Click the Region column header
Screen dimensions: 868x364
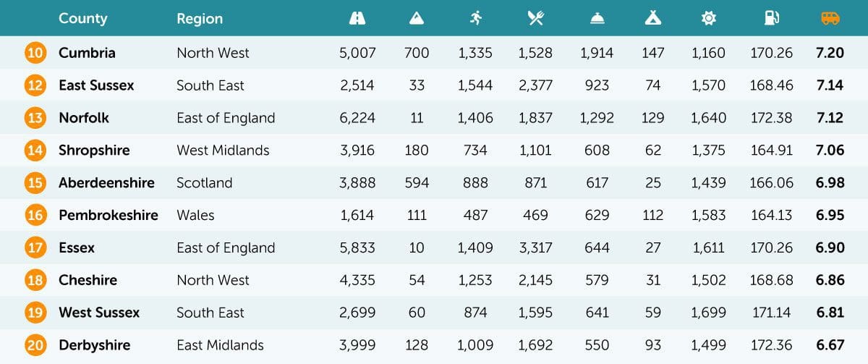coord(200,19)
